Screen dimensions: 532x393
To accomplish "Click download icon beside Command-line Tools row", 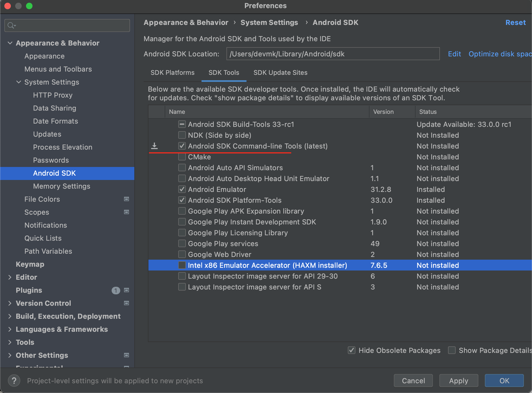I will 154,146.
